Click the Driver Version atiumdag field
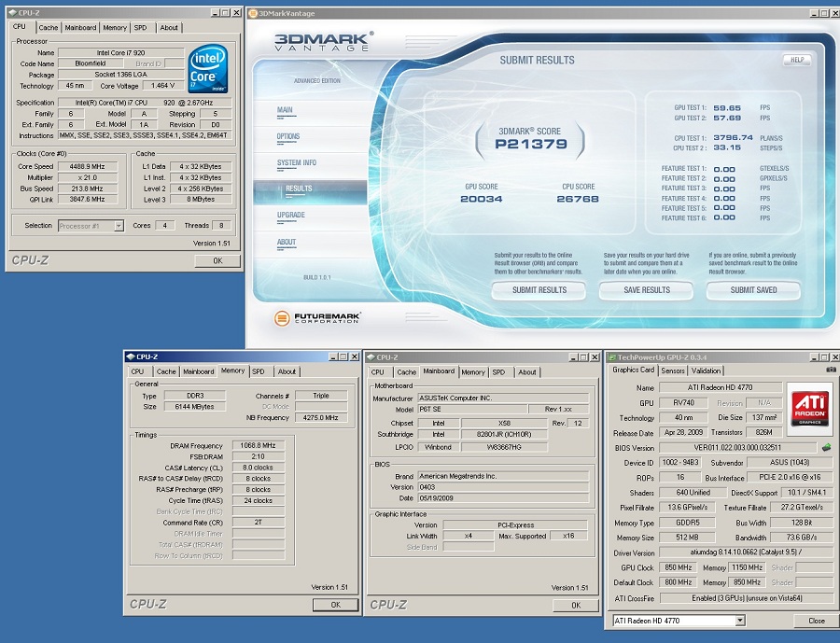 tap(746, 552)
